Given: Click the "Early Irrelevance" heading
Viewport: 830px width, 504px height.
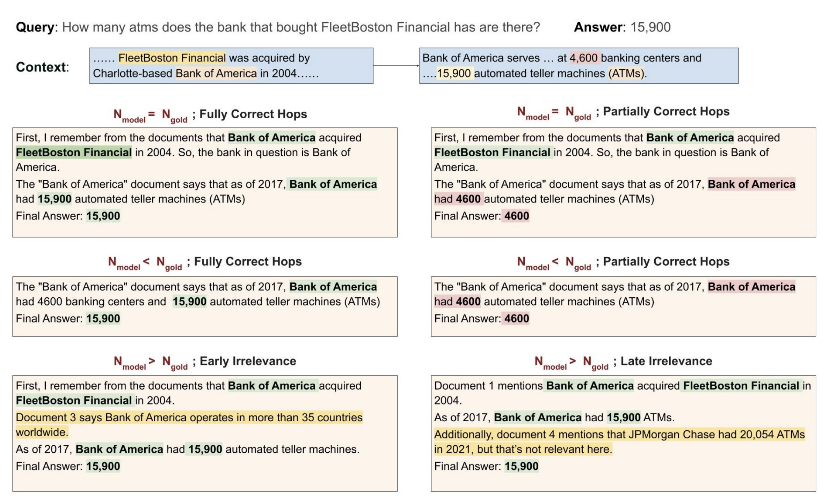Looking at the screenshot, I should pyautogui.click(x=247, y=361).
